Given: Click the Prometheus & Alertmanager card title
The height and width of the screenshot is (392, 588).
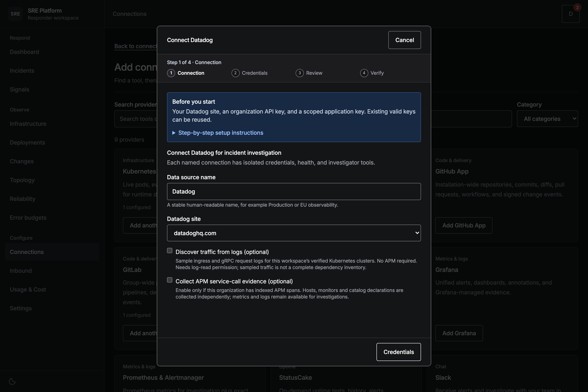Looking at the screenshot, I should tap(163, 378).
